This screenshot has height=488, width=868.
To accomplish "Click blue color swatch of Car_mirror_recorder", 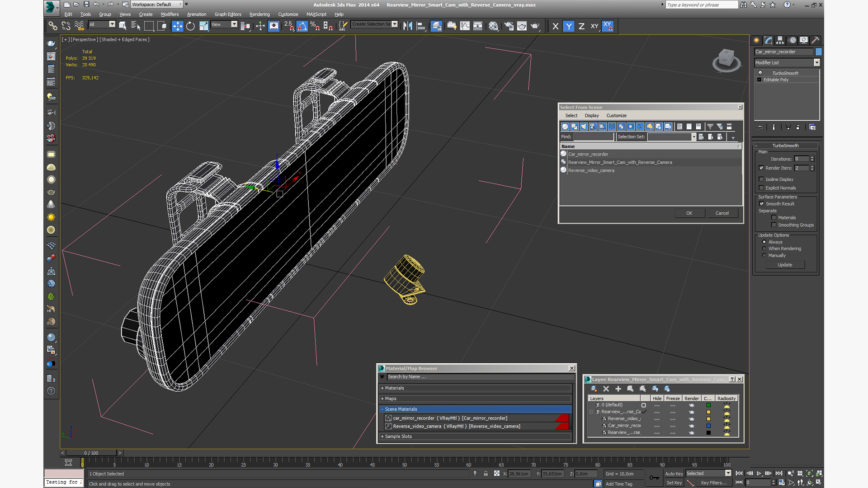I will (x=708, y=426).
